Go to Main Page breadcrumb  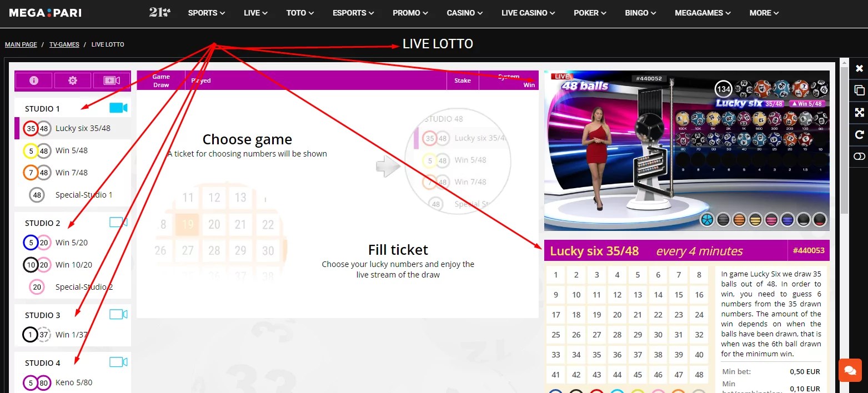point(21,44)
